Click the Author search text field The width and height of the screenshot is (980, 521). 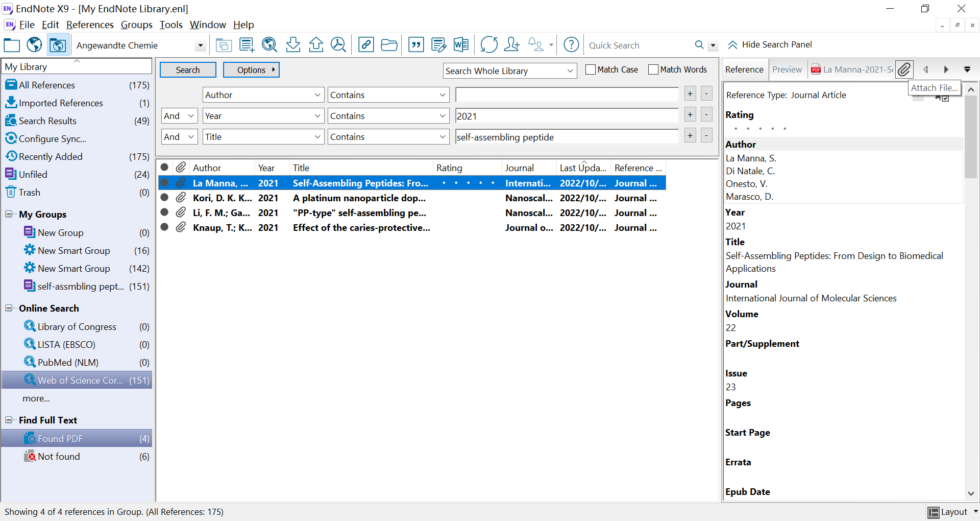pos(567,95)
